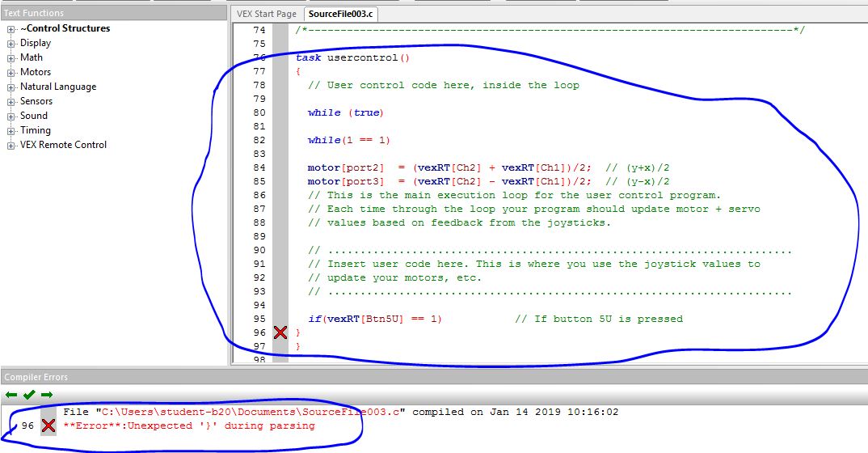868x453 pixels.
Task: Click the '// Insert user code here' comment
Action: 534,265
